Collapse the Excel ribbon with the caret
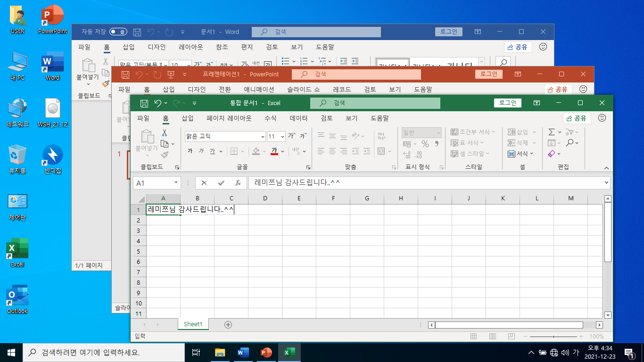The width and height of the screenshot is (644, 362). [x=606, y=168]
